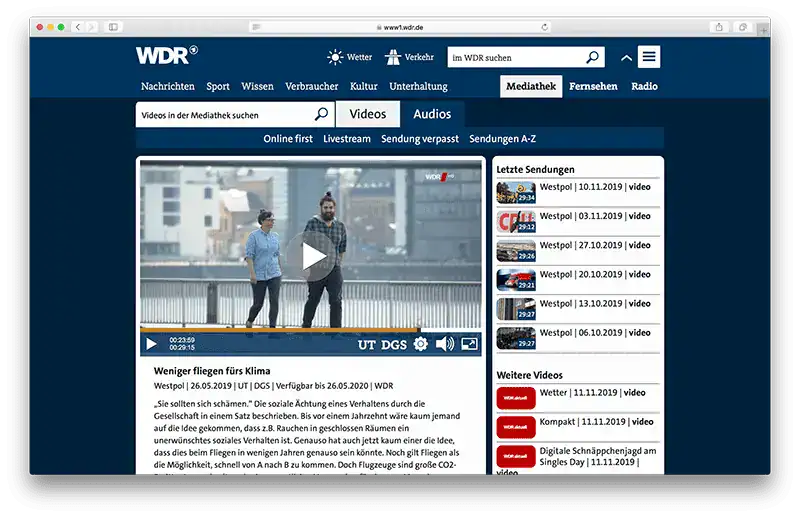Open Wissen menu

(257, 86)
